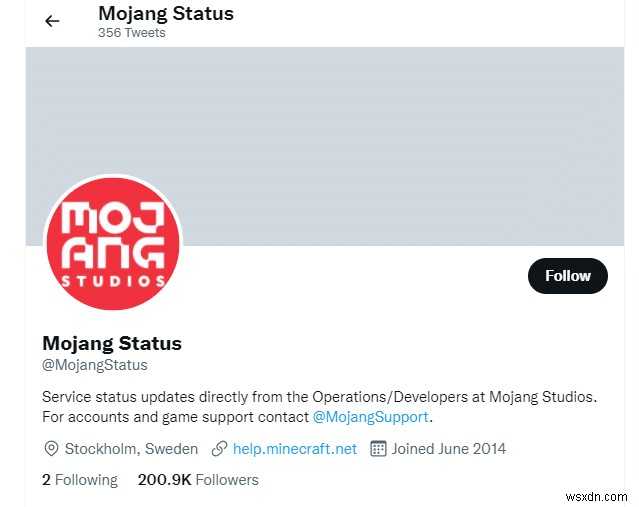Visit the help.minecraft.net website link
Viewport: 639px width, 507px height.
(294, 449)
